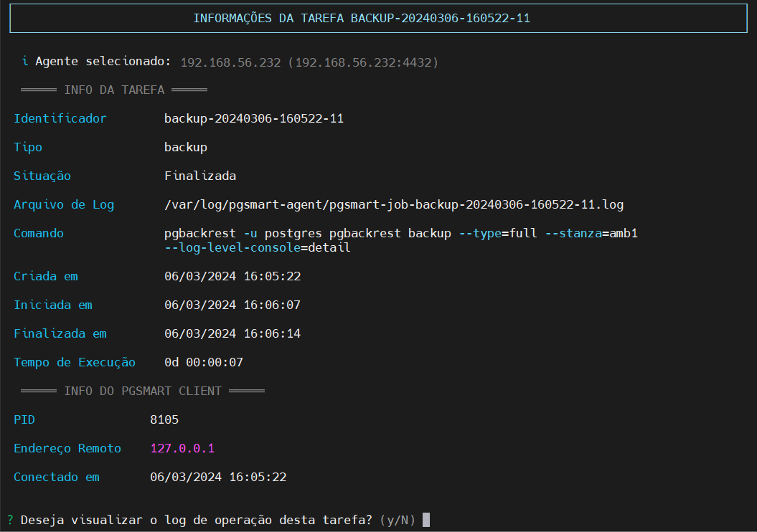Click the 'Conectado em' label
Screen dimensions: 757x532
pos(57,478)
